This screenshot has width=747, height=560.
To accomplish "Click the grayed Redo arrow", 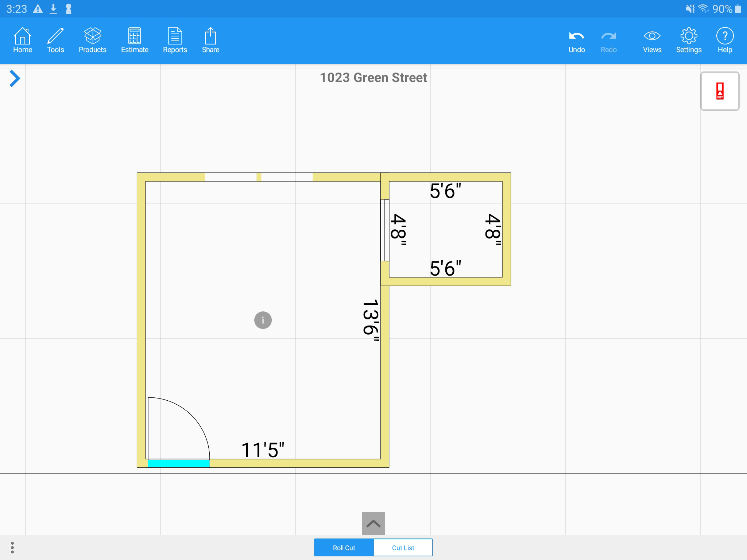I will pos(608,41).
